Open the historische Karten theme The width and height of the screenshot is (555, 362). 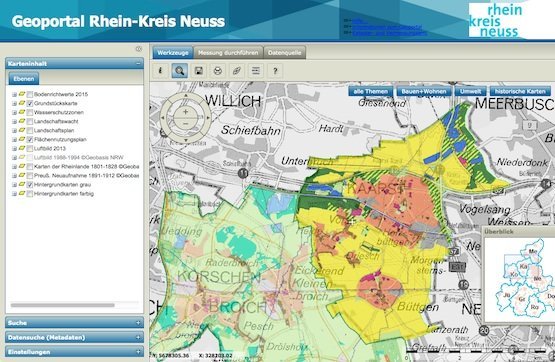pos(520,91)
